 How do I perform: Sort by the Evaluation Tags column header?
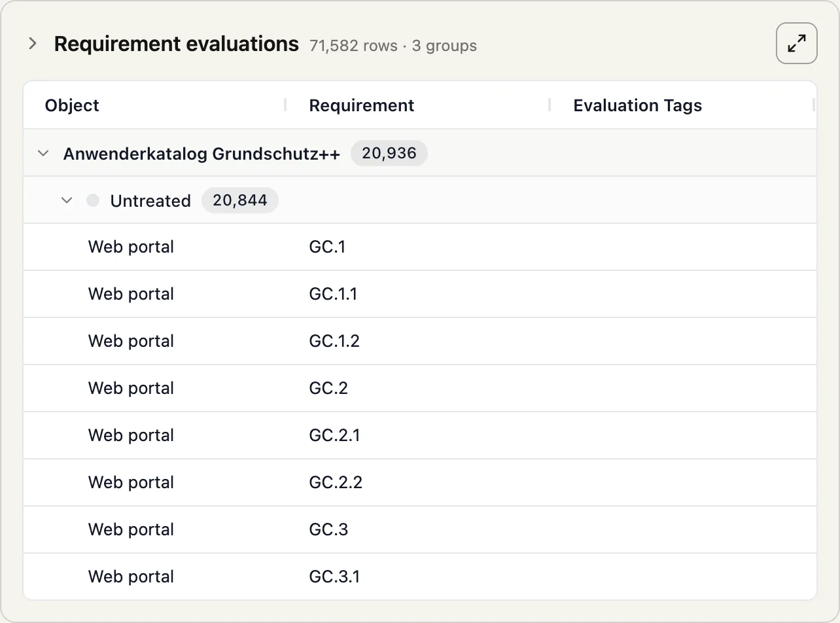(x=638, y=105)
